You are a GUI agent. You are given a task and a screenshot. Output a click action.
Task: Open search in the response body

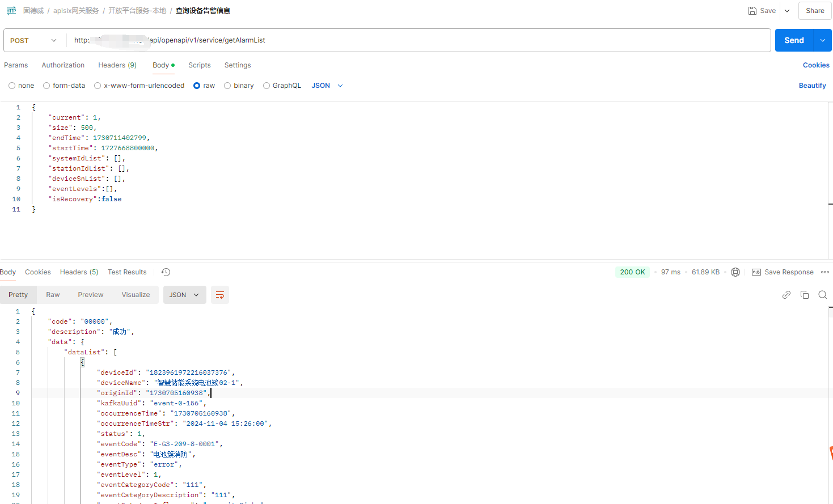[x=822, y=295]
